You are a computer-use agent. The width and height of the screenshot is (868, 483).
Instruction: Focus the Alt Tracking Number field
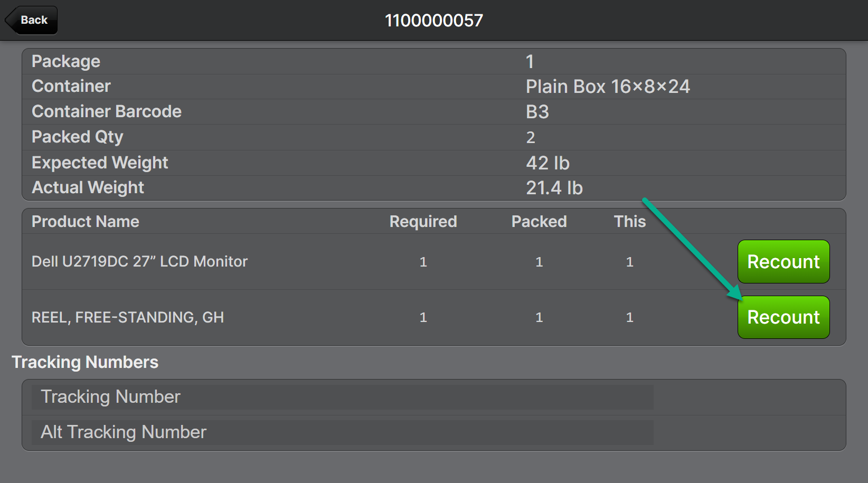(342, 432)
